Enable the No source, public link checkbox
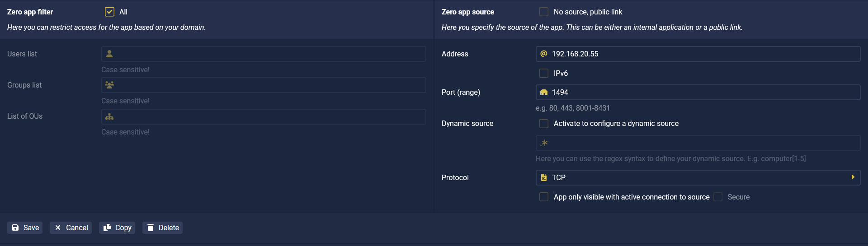 (x=544, y=12)
